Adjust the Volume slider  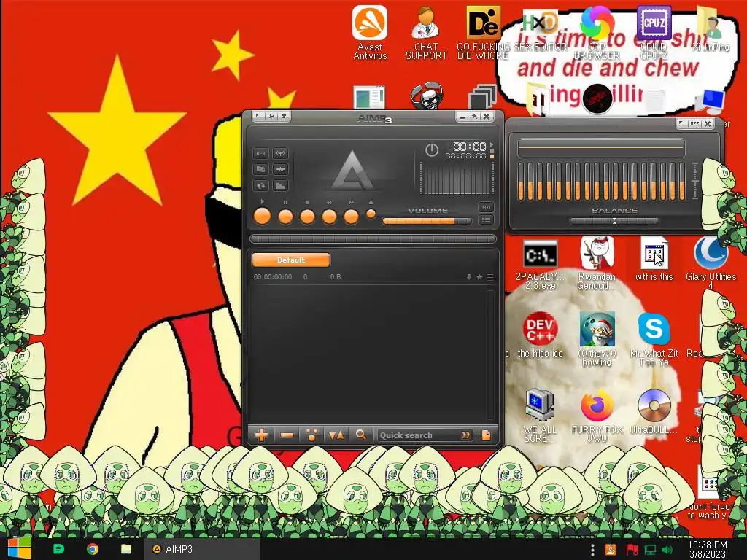(x=426, y=221)
